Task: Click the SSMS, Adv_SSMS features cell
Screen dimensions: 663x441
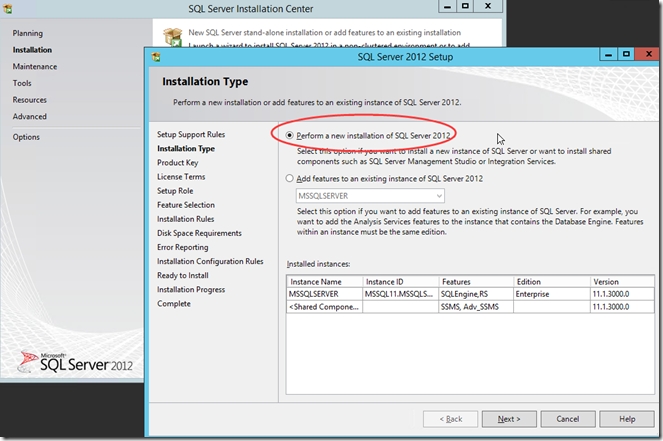Action: [476, 307]
